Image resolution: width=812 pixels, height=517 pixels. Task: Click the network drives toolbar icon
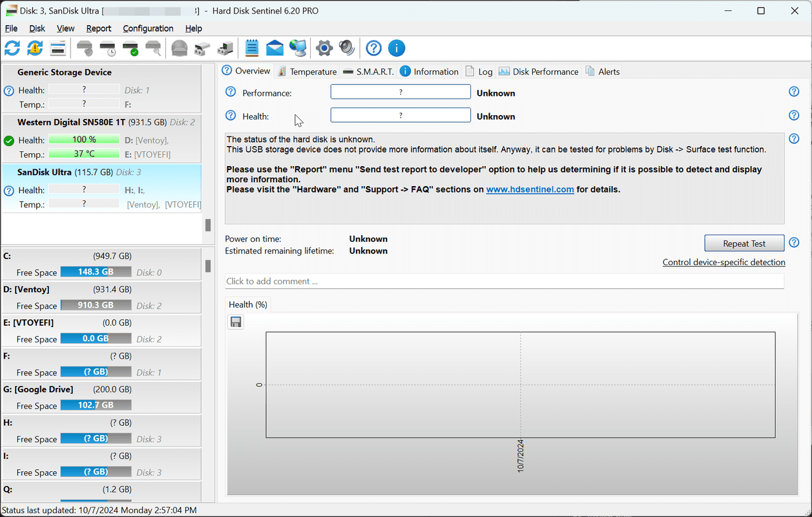click(x=202, y=48)
